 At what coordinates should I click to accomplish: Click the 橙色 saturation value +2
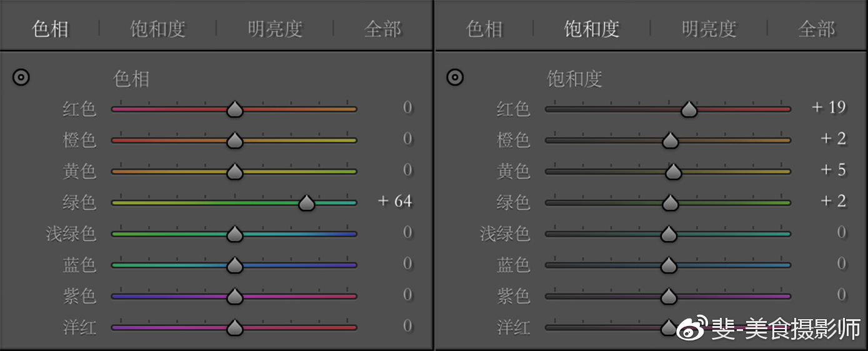834,139
